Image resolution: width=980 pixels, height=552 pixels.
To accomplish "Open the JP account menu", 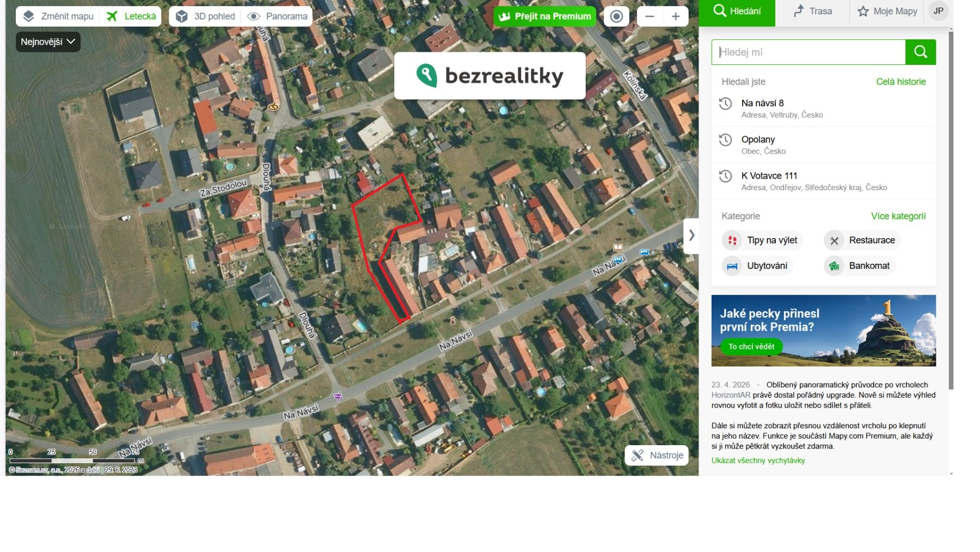I will pos(939,11).
